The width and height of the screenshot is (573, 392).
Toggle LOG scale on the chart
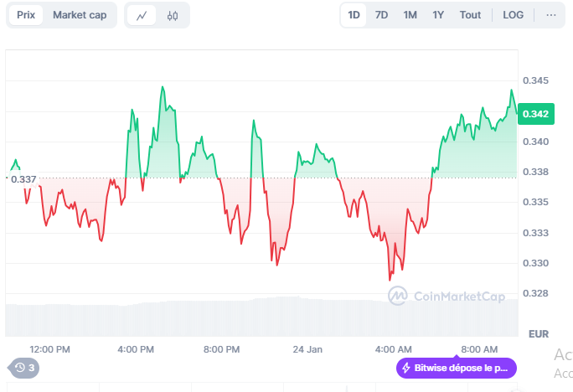pyautogui.click(x=512, y=15)
